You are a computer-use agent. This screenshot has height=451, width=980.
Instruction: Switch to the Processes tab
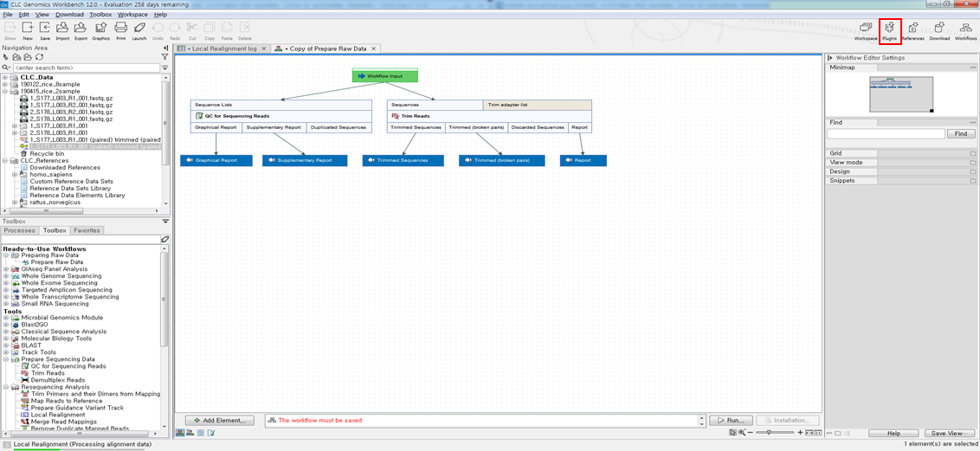19,230
